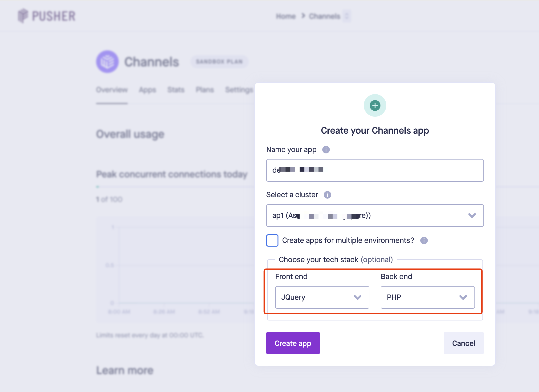Screen dimensions: 539x392
Task: Switch to the Apps tab
Action: pyautogui.click(x=147, y=90)
